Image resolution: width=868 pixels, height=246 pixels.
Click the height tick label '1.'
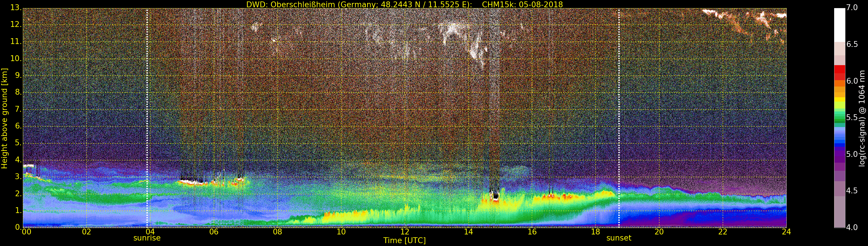pos(18,210)
